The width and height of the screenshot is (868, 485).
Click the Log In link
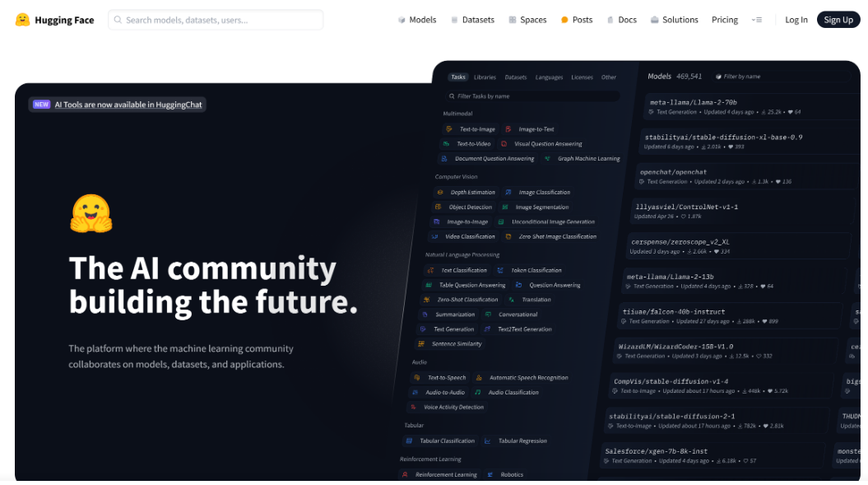(796, 20)
